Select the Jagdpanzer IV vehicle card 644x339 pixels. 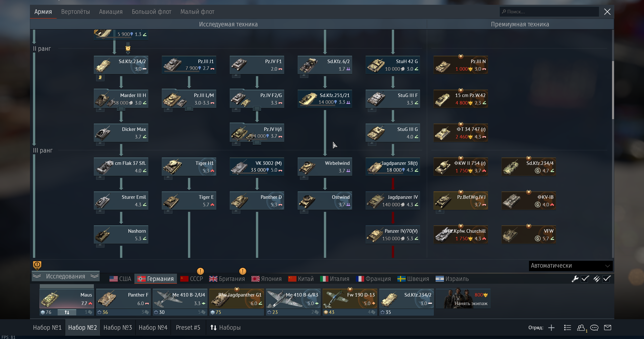coord(393,201)
